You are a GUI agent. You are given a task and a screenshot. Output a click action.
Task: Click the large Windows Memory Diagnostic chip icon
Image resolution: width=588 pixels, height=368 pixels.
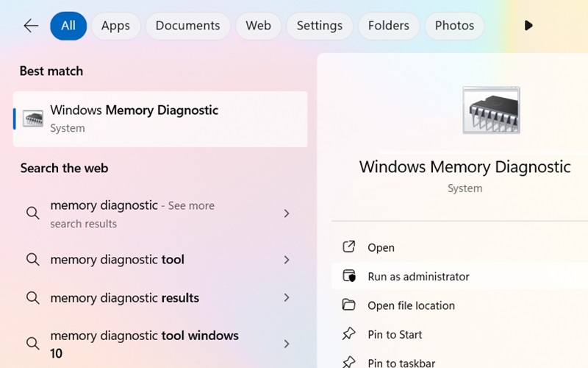click(x=491, y=110)
